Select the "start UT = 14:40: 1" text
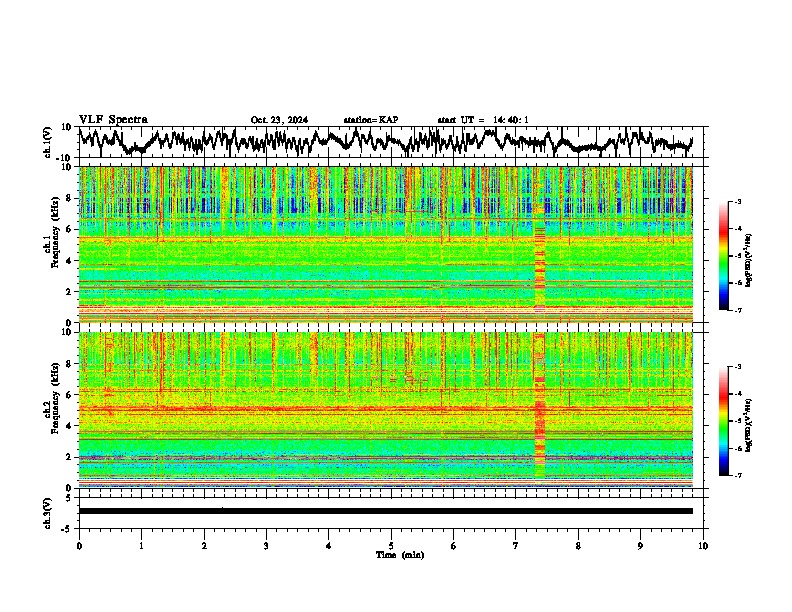Screen dimensions: 792x612 [483, 120]
